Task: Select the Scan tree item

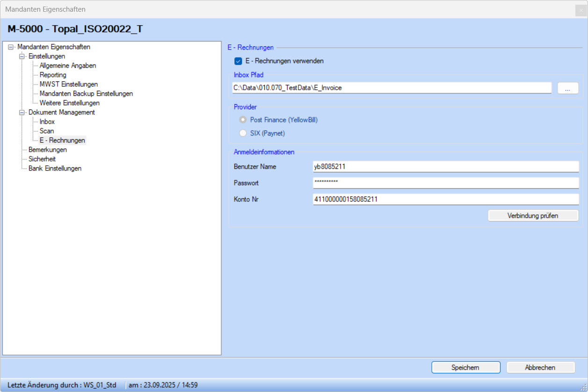Action: pyautogui.click(x=47, y=131)
